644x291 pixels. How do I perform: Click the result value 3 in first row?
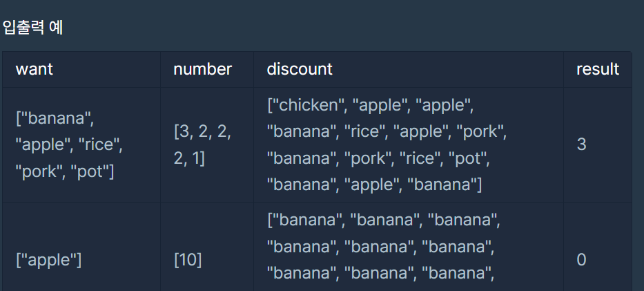581,144
